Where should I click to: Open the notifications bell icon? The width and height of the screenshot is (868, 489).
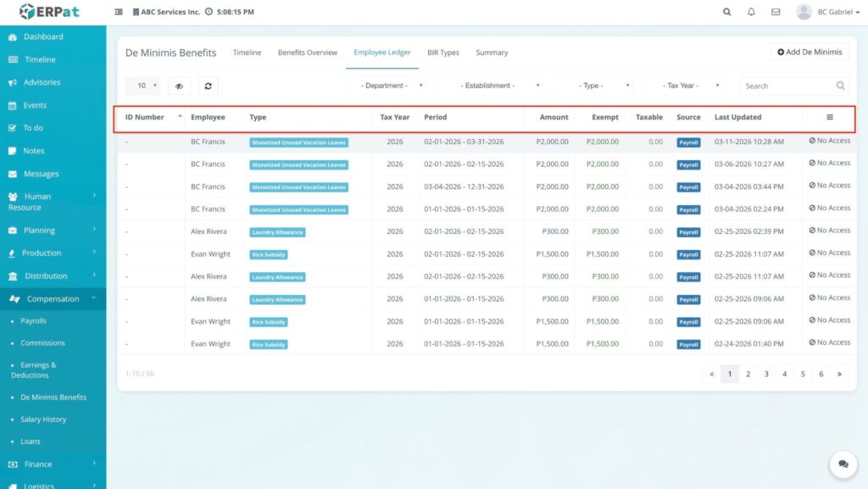[751, 12]
